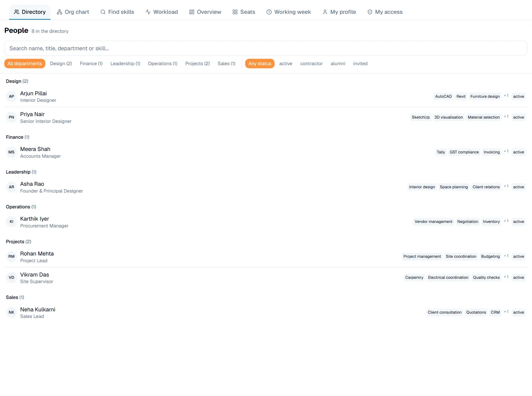Click Arjun Pillai's AP avatar
Viewport: 532px width, 396px height.
[x=11, y=96]
